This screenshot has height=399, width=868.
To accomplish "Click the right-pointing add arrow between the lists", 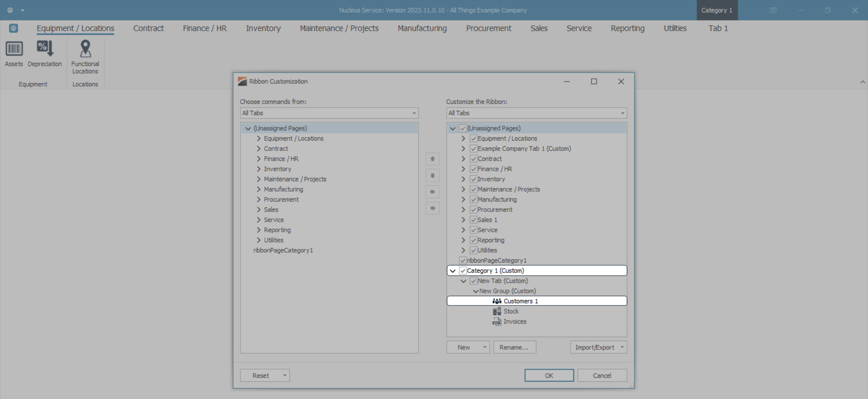I will click(433, 208).
